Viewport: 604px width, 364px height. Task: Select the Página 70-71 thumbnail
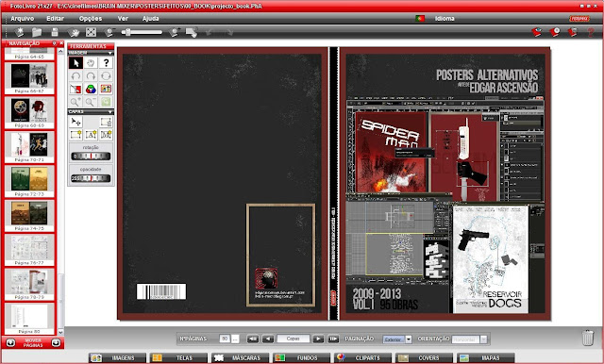(x=29, y=146)
